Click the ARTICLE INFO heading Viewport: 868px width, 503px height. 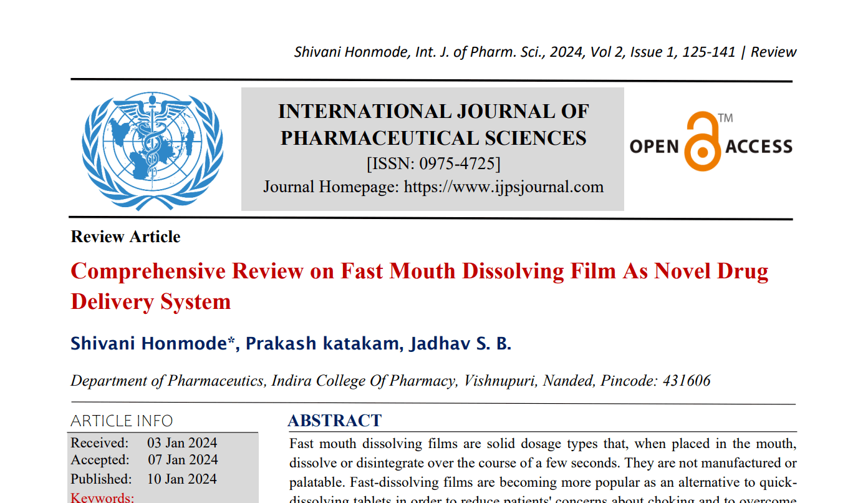point(122,421)
